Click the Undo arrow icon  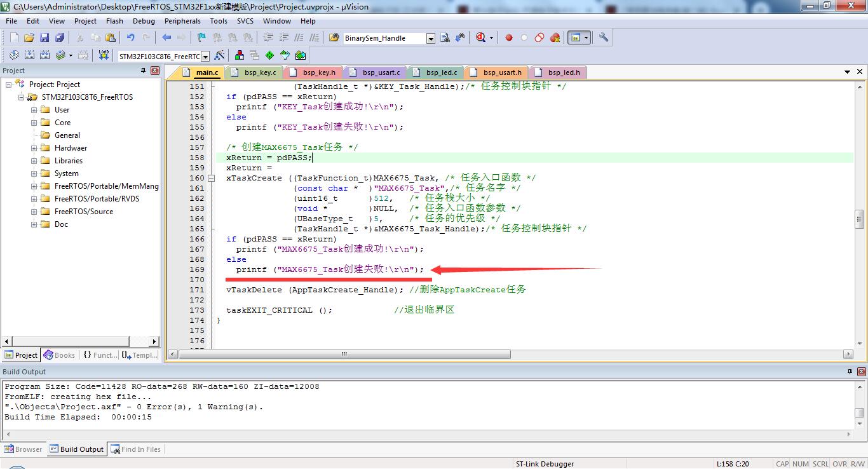[130, 37]
